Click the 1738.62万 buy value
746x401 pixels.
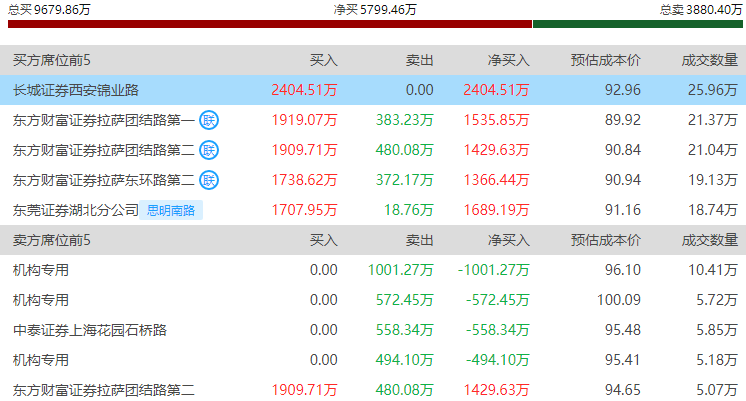click(304, 180)
